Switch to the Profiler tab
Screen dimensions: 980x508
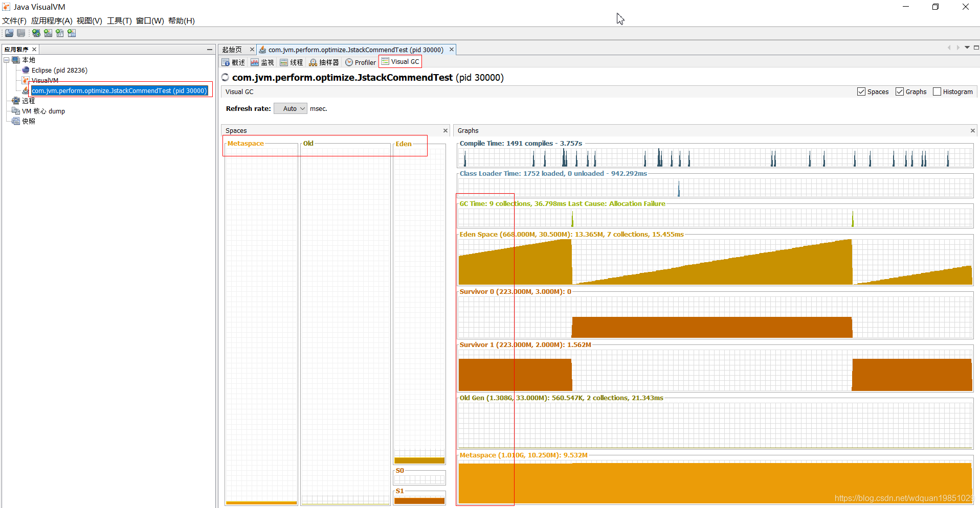[361, 62]
